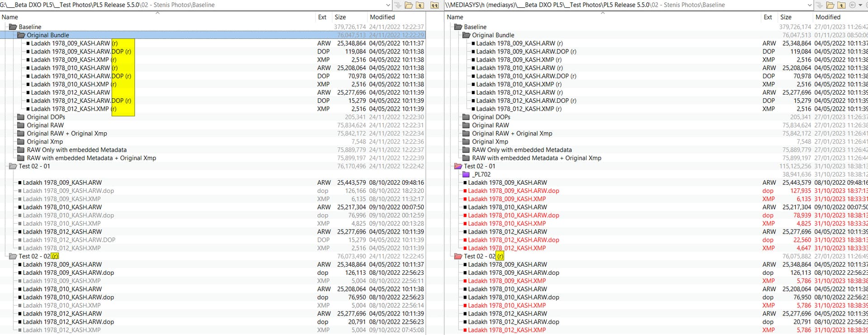Collapse Test 02 - 01 folder in left pane
This screenshot has width=868, height=335.
(13, 166)
